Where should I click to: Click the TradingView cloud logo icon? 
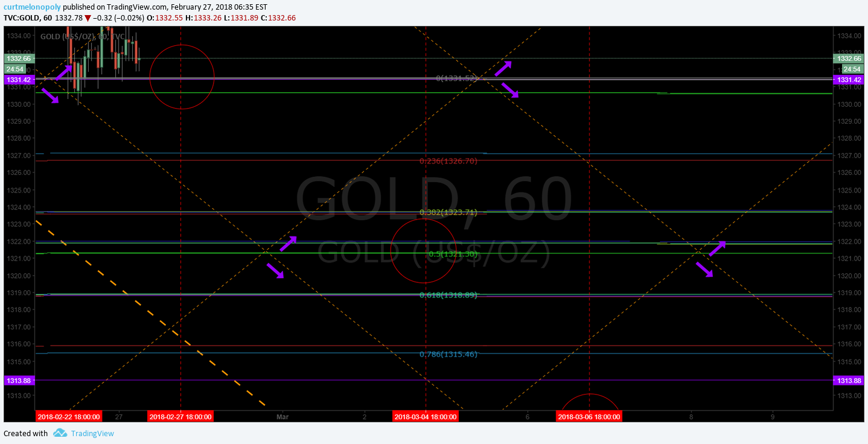point(60,433)
